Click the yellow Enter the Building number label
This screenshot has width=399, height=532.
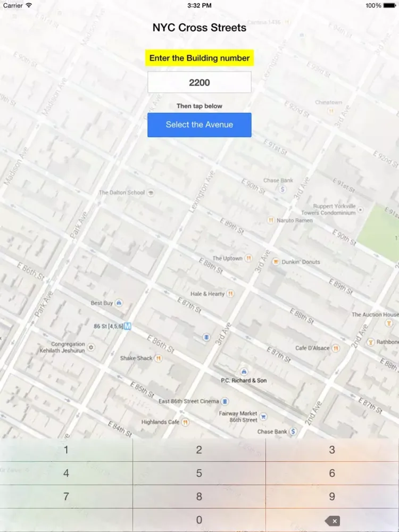[199, 58]
